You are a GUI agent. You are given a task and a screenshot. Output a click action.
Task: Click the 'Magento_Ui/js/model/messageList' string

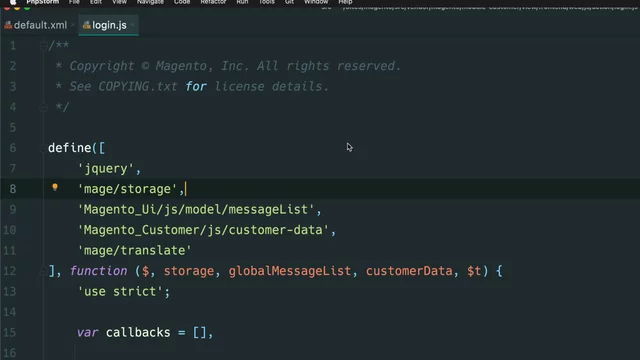(196, 210)
